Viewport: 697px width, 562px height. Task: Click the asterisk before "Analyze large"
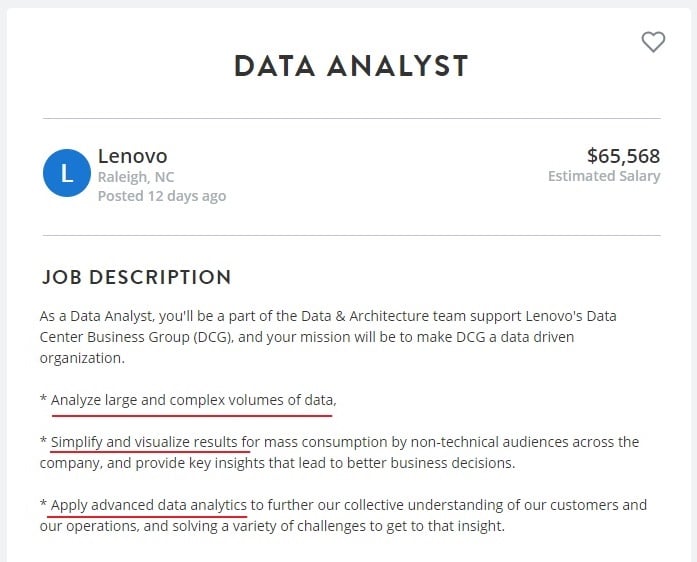tap(44, 400)
